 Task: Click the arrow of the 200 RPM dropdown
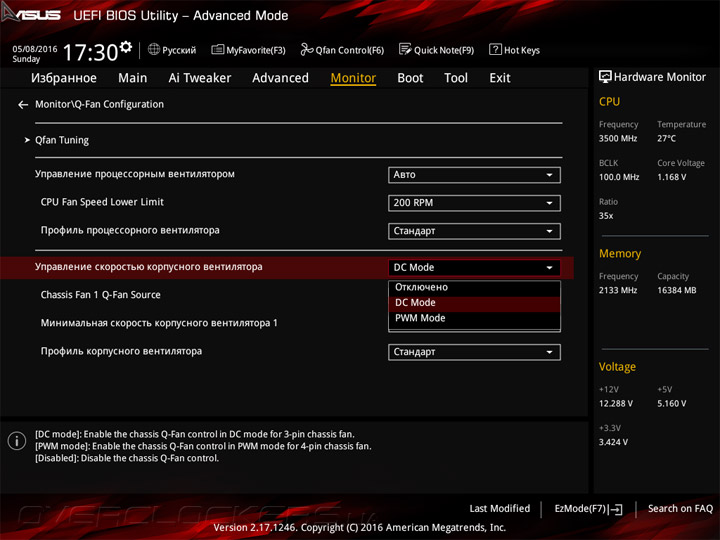coord(549,203)
